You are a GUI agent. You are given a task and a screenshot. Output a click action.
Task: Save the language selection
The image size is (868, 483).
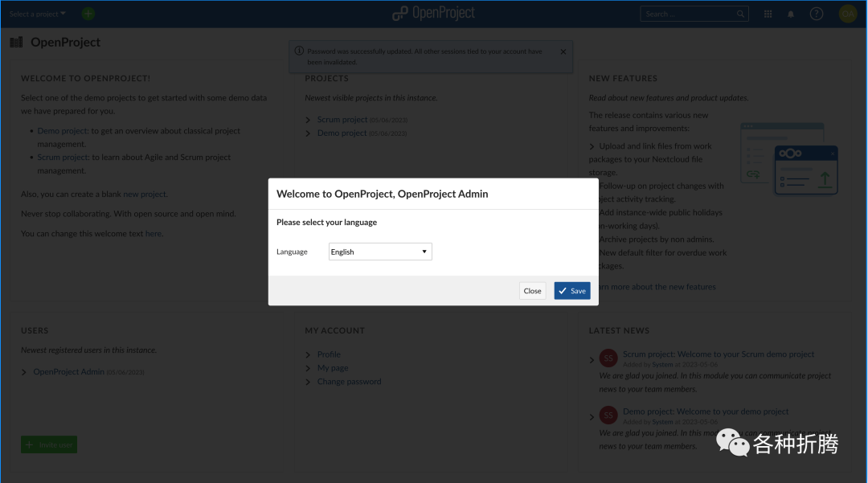pyautogui.click(x=572, y=291)
